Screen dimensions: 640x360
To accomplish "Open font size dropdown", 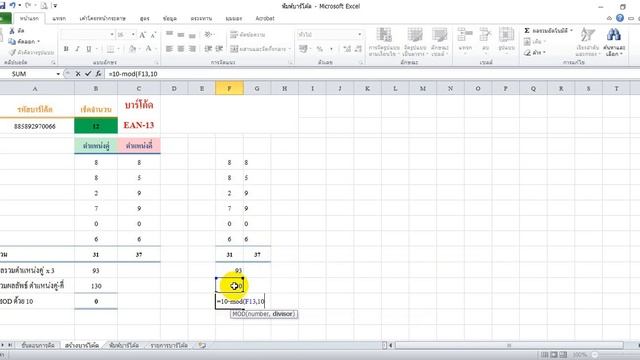I will [133, 35].
